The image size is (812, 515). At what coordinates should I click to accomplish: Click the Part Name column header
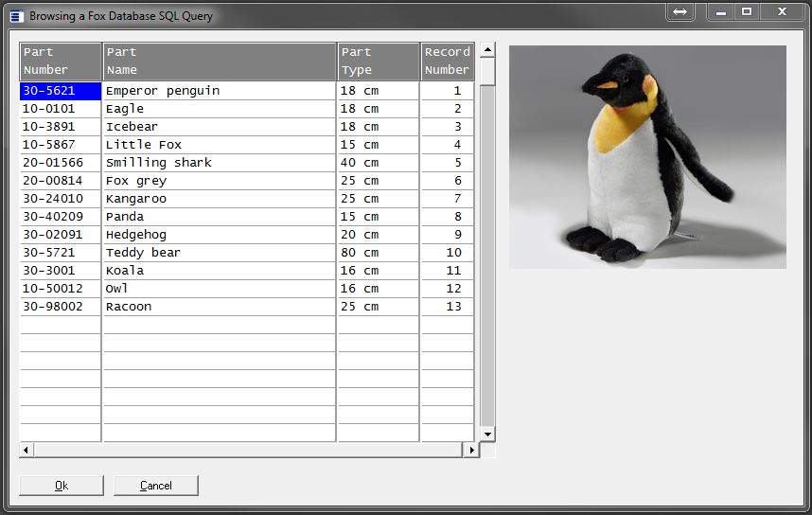tap(220, 61)
